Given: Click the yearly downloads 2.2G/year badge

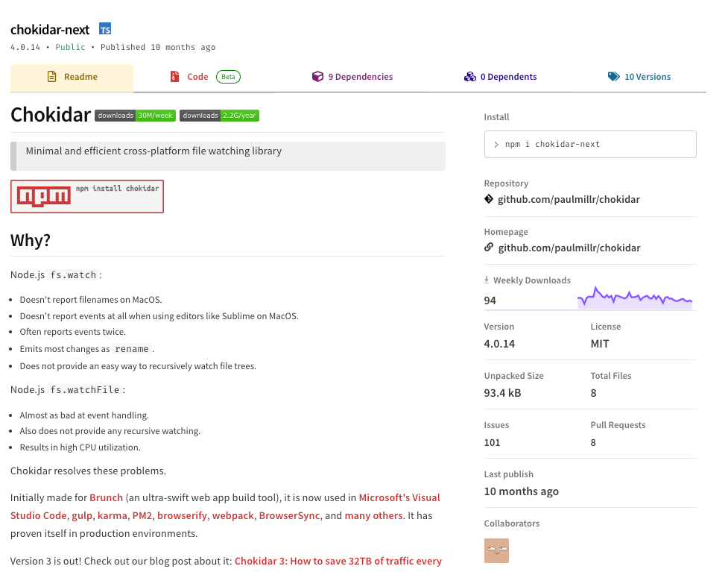Looking at the screenshot, I should (219, 116).
